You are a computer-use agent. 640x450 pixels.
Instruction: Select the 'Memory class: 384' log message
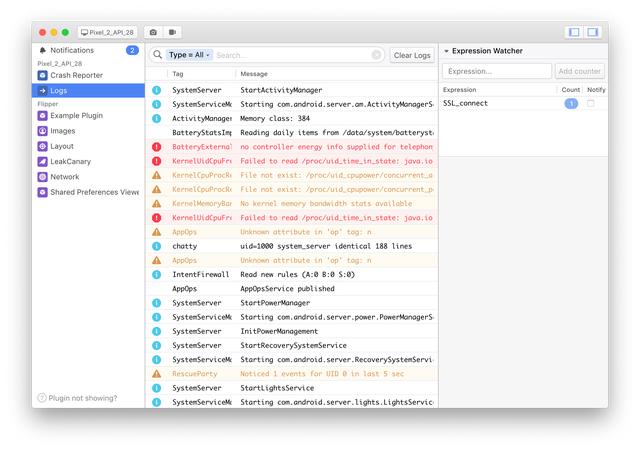(275, 118)
